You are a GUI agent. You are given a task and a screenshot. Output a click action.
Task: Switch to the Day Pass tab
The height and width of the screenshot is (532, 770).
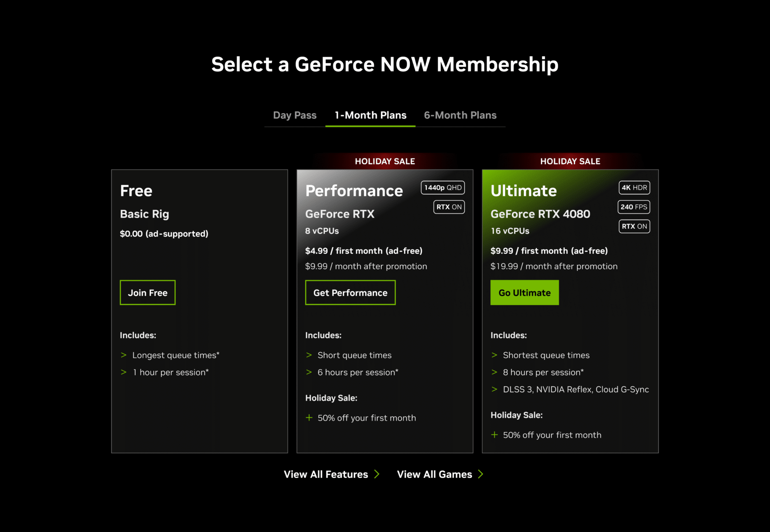pos(295,115)
